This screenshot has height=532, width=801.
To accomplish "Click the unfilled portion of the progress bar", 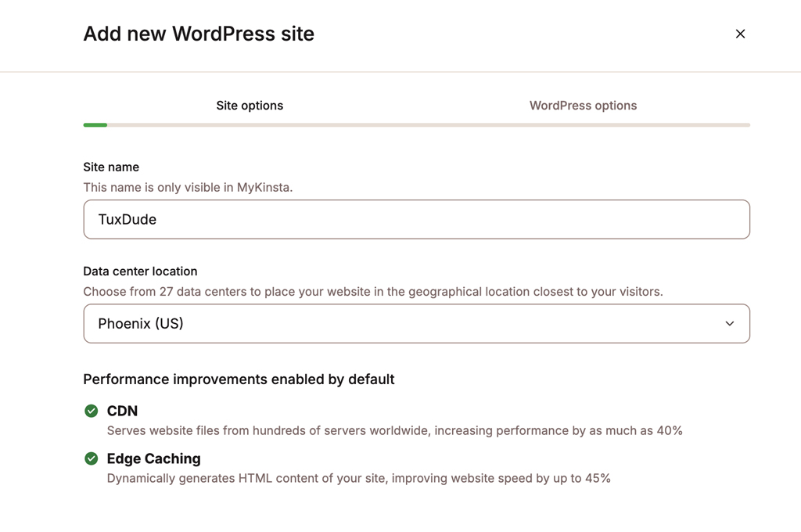I will pos(429,125).
